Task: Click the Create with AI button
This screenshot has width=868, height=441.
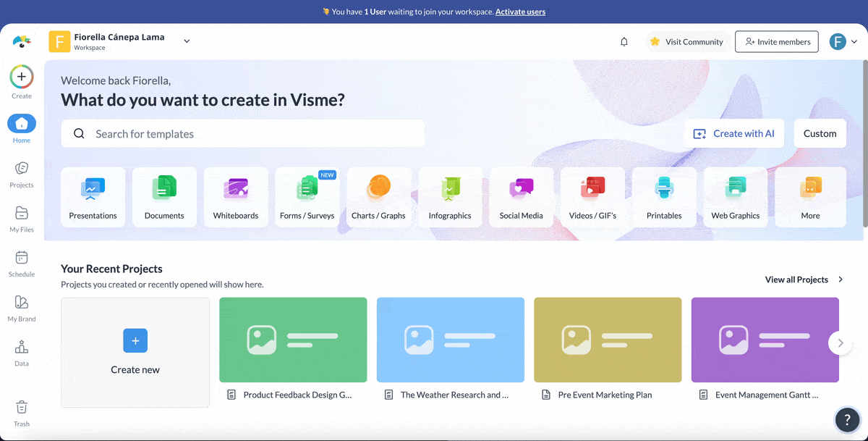Action: coord(733,133)
